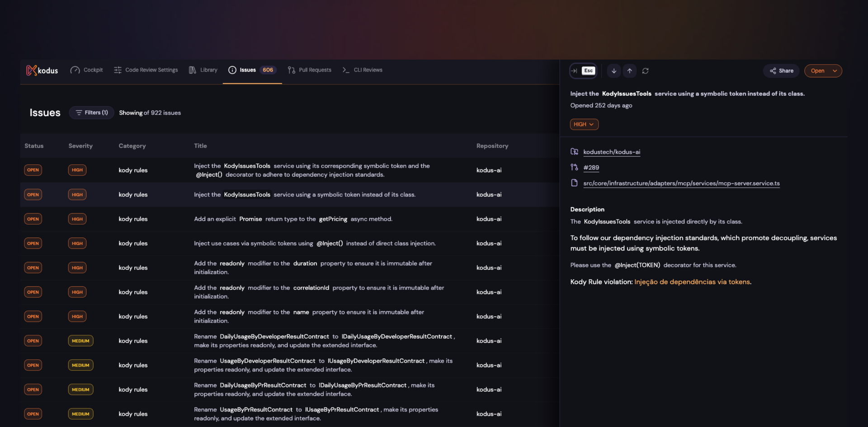Click the Status column header
The width and height of the screenshot is (868, 427).
pos(34,146)
